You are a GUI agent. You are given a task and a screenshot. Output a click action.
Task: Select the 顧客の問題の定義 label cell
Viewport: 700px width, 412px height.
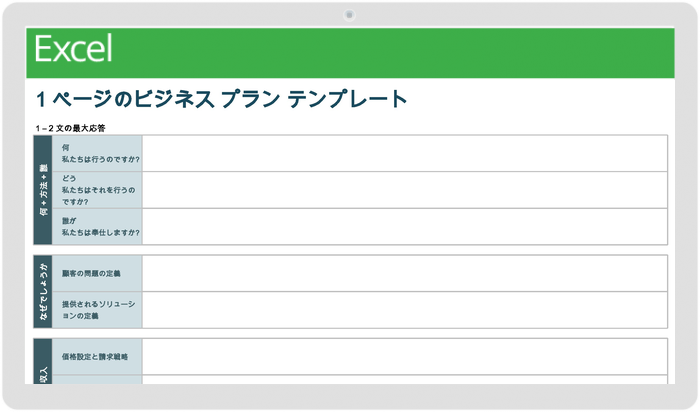[100, 273]
